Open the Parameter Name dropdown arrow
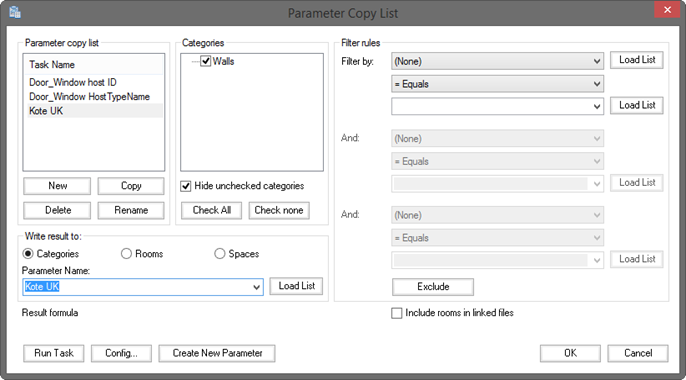The image size is (686, 380). (256, 287)
